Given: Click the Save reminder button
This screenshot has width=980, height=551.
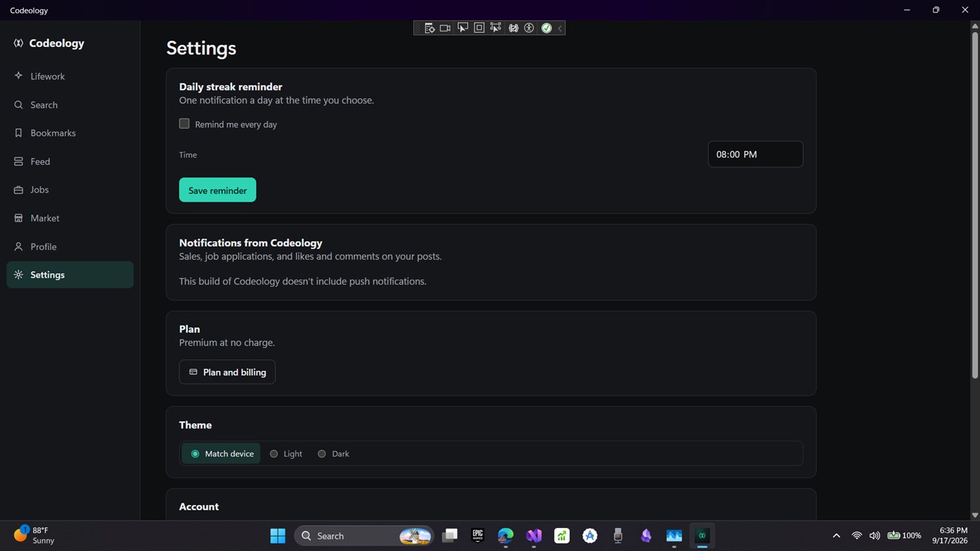Looking at the screenshot, I should pyautogui.click(x=218, y=190).
